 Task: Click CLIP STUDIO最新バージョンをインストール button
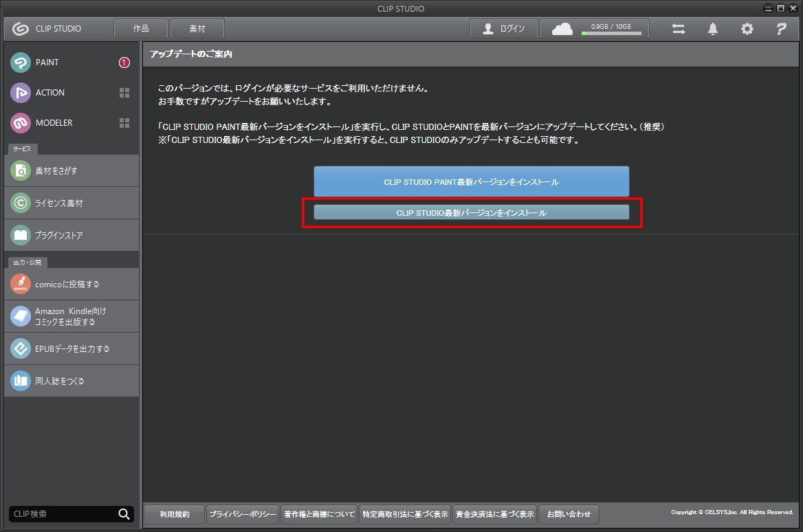coord(471,212)
